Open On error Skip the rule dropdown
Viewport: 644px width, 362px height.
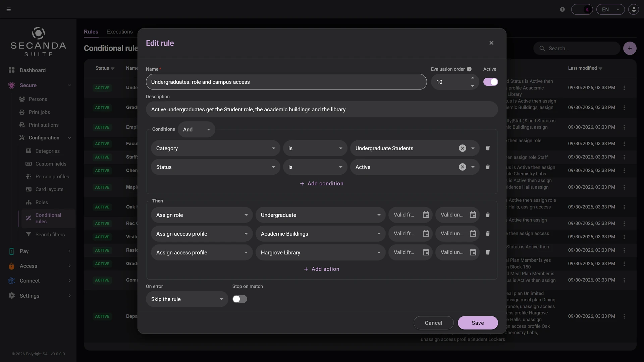tap(187, 299)
